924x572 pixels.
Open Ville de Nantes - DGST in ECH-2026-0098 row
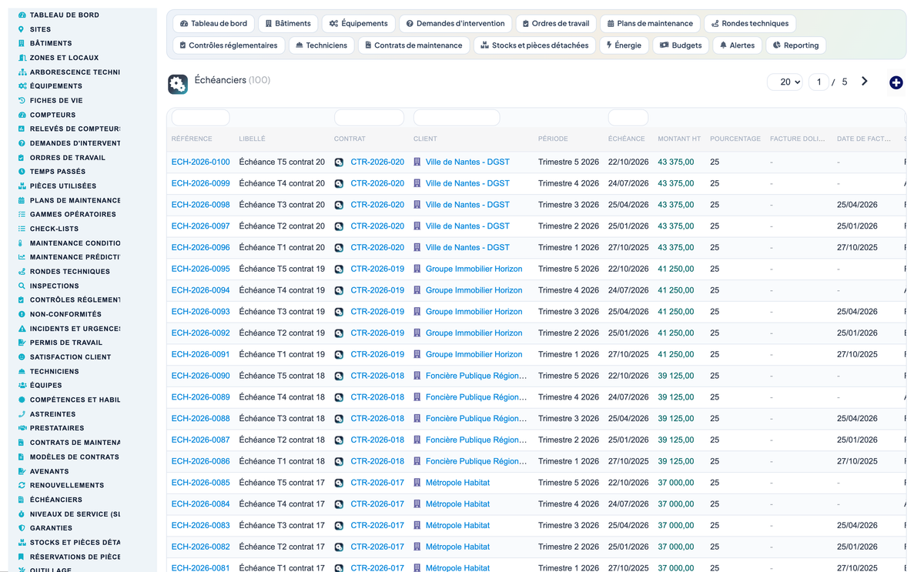tap(467, 205)
